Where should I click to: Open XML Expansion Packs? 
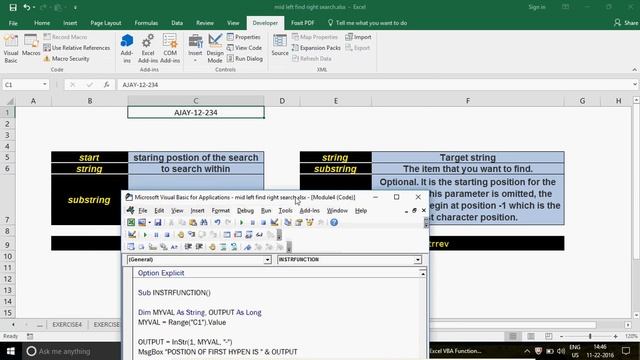(x=316, y=48)
